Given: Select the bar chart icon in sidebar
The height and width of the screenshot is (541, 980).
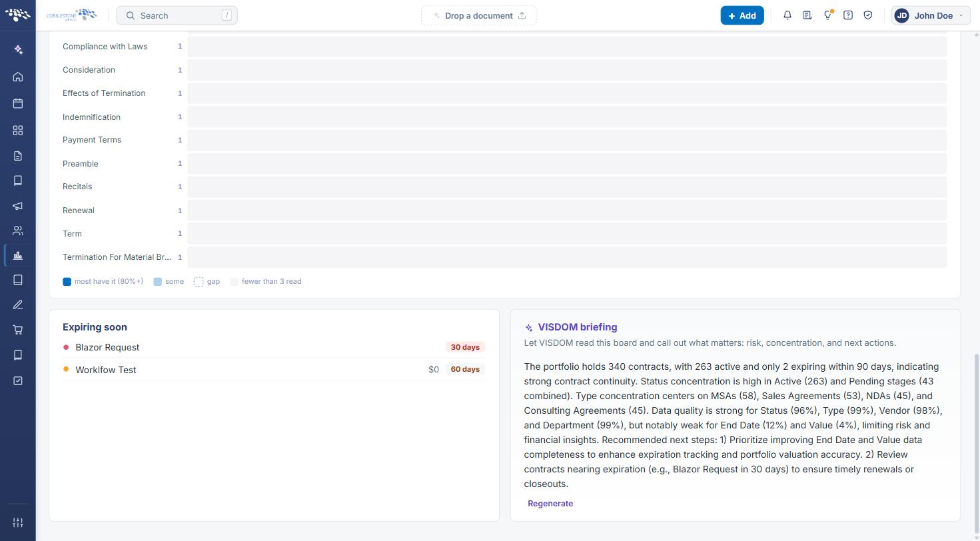Looking at the screenshot, I should [18, 256].
